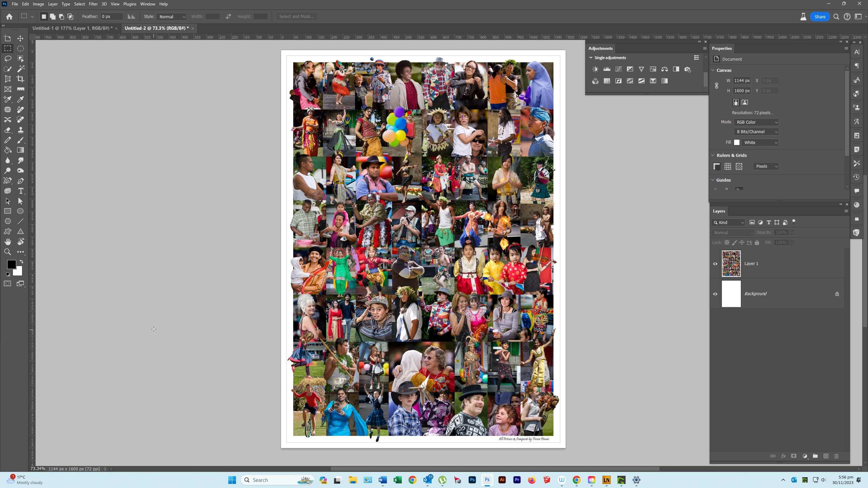Screen dimensions: 868x488
Task: Create a new layer using plus icon
Action: tap(826, 456)
